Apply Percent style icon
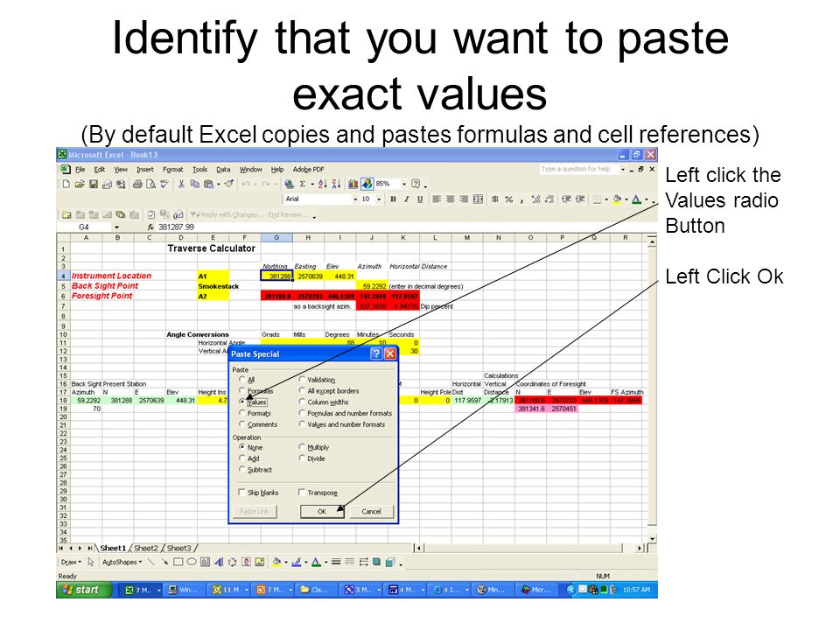The height and width of the screenshot is (630, 840). point(509,199)
